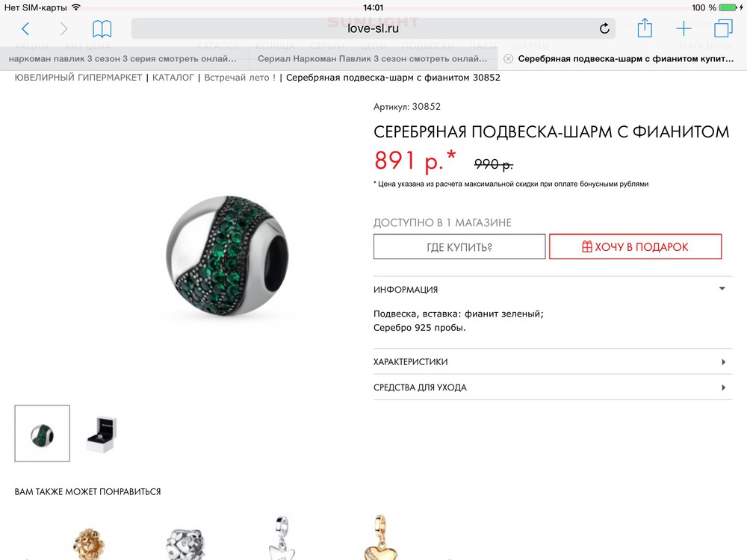The image size is (747, 560).
Task: Expand the ХАРАКТЕРИСТИКИ section
Action: click(553, 362)
